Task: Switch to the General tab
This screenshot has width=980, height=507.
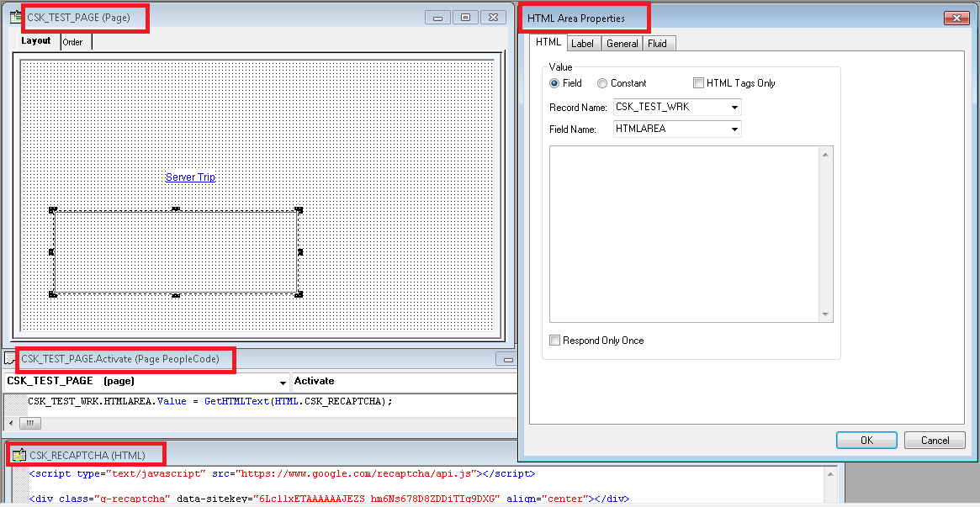Action: pyautogui.click(x=622, y=43)
